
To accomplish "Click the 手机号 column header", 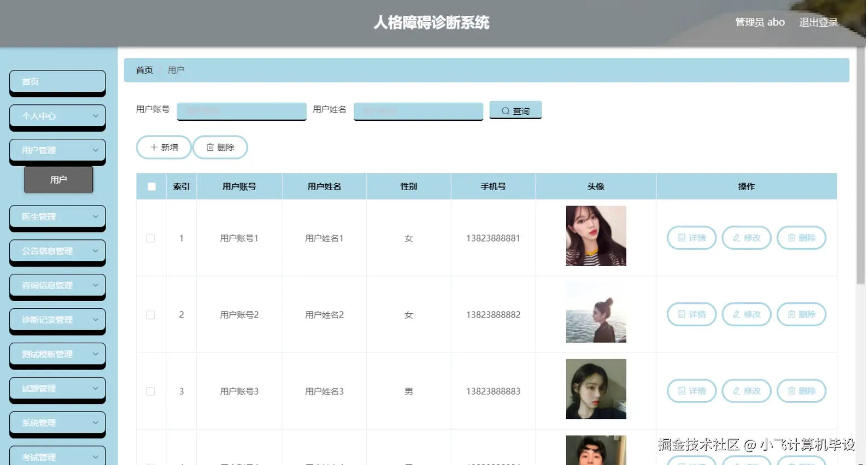I will tap(493, 187).
